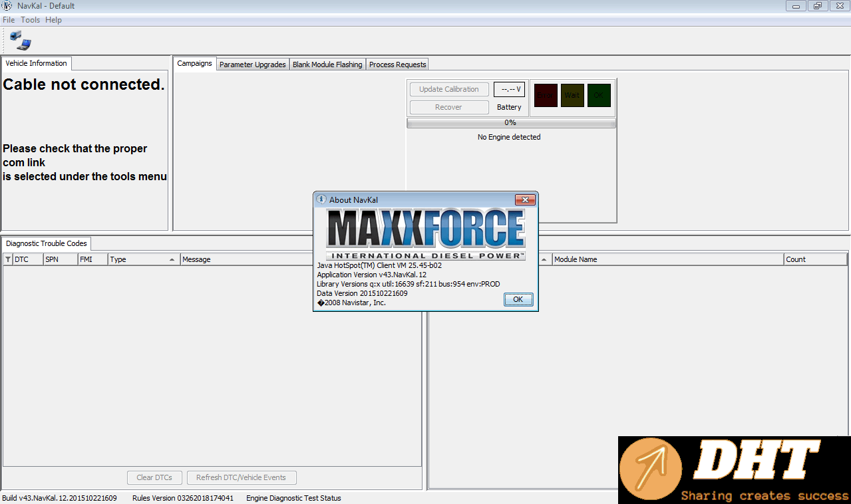
Task: Click the Type column sort arrow
Action: (x=172, y=259)
